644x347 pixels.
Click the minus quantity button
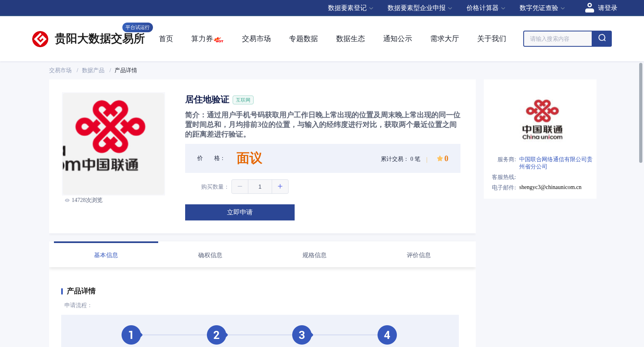[x=240, y=187]
